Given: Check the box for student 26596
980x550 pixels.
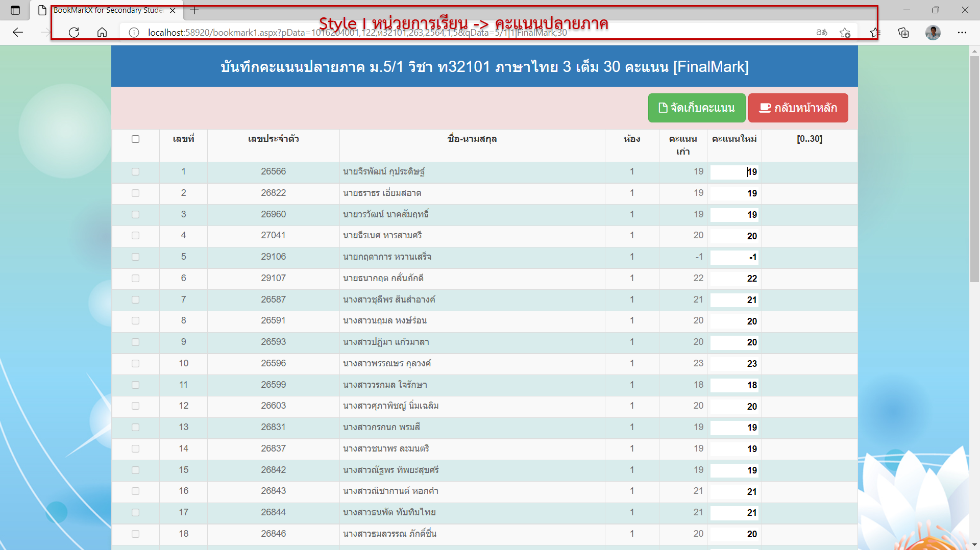Looking at the screenshot, I should [135, 363].
